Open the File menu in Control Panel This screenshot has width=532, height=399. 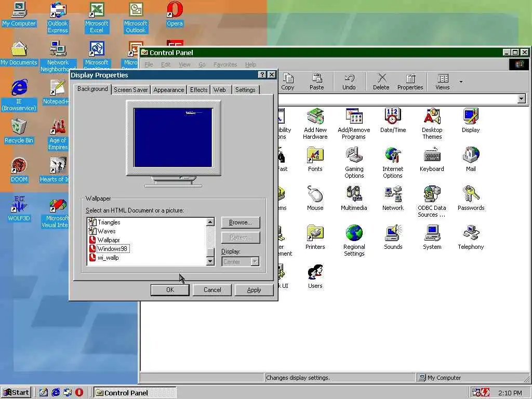pos(149,64)
